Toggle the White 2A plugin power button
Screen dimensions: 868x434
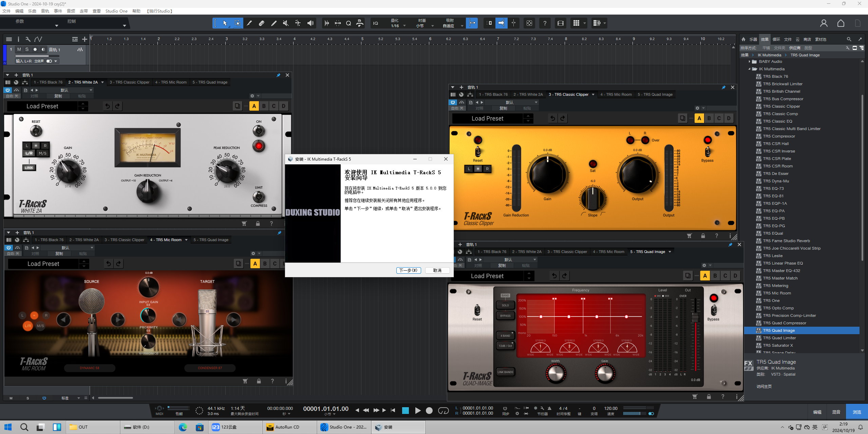coord(7,90)
